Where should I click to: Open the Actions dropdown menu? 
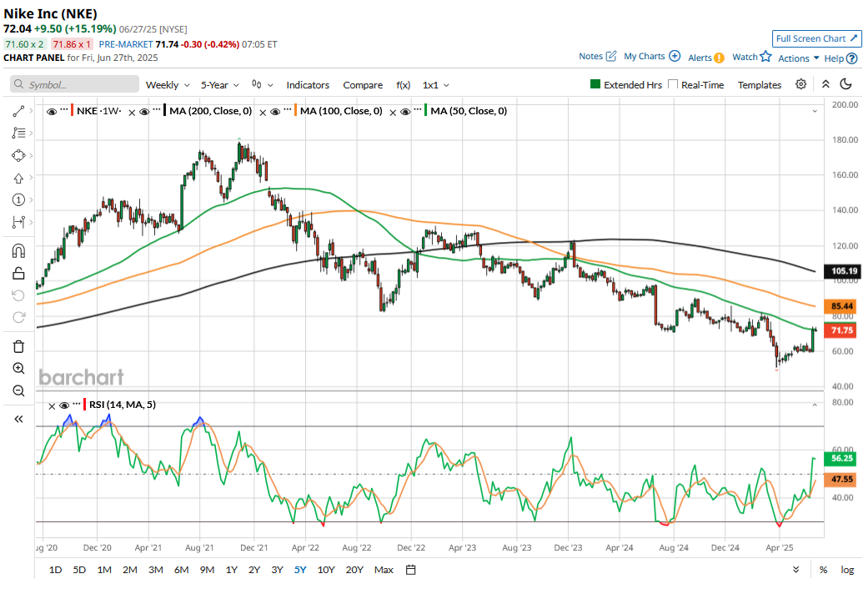799,58
